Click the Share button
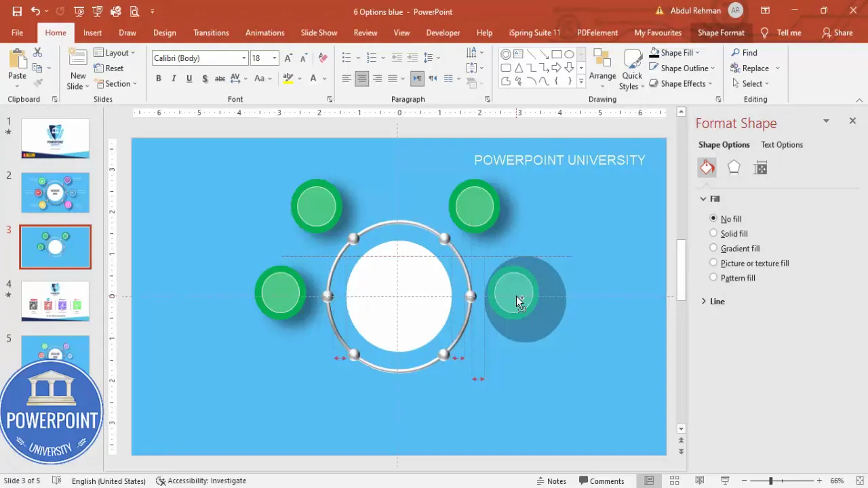This screenshot has height=488, width=868. (x=837, y=33)
